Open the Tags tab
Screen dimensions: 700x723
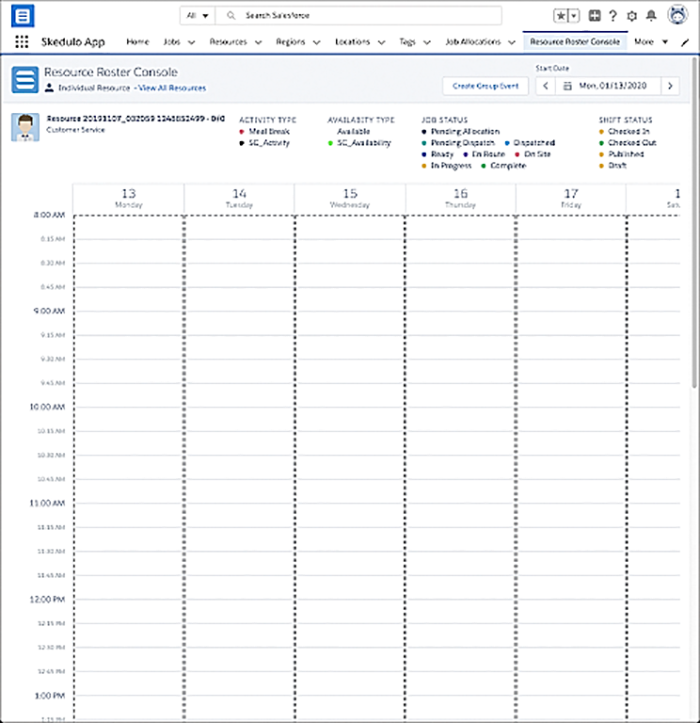point(407,42)
